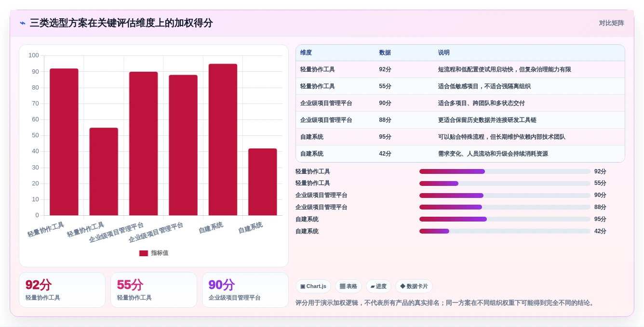Open the 90分 企业级项目管理平台 summary card
The image size is (644, 327).
click(x=245, y=290)
